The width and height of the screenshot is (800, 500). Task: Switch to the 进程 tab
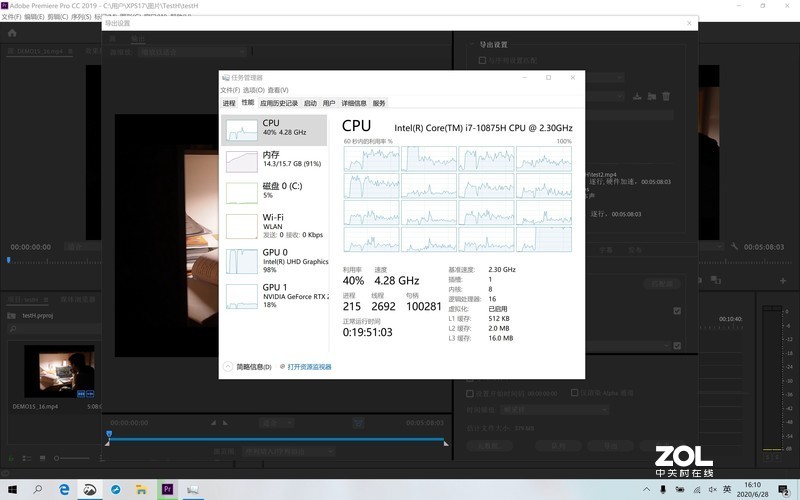[x=229, y=103]
